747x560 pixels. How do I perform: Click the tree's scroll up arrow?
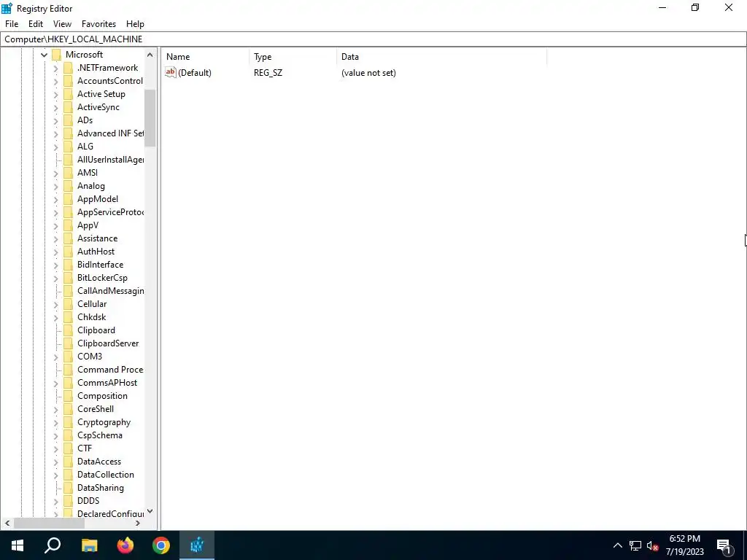click(150, 55)
